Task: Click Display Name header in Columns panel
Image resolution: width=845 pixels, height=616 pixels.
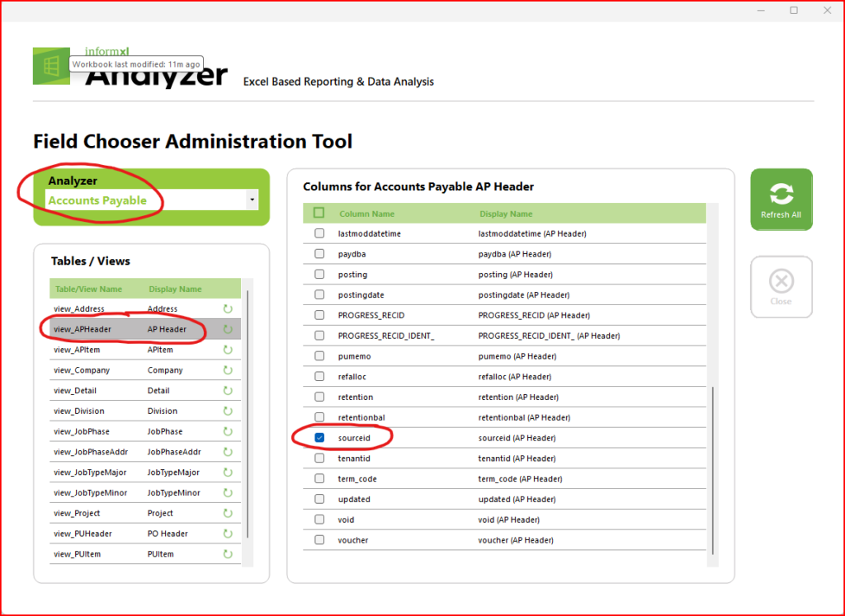Action: 506,214
